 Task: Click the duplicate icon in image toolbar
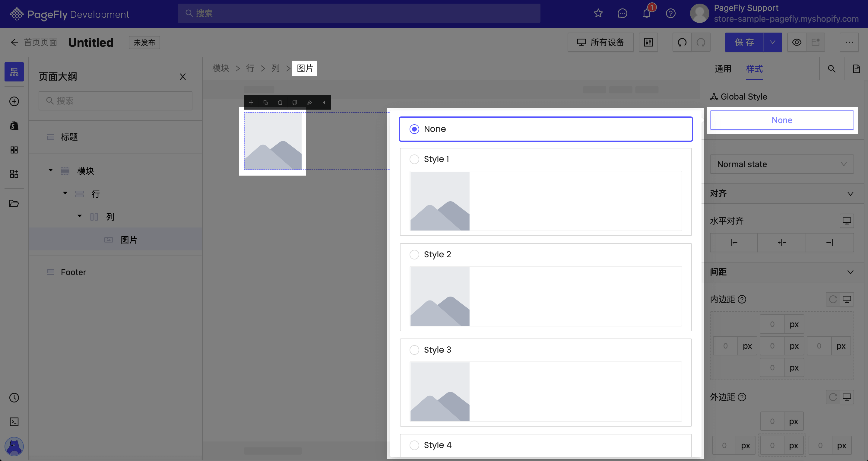[265, 103]
